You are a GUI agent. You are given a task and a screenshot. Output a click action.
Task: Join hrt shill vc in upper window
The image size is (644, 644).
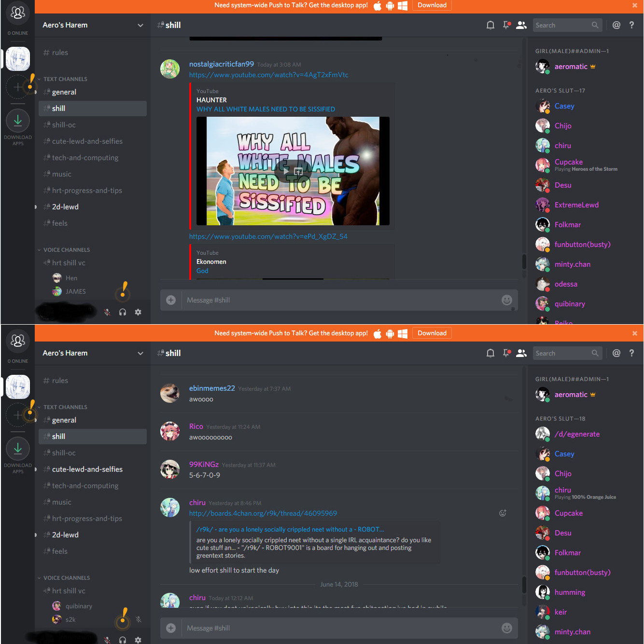tap(93, 263)
